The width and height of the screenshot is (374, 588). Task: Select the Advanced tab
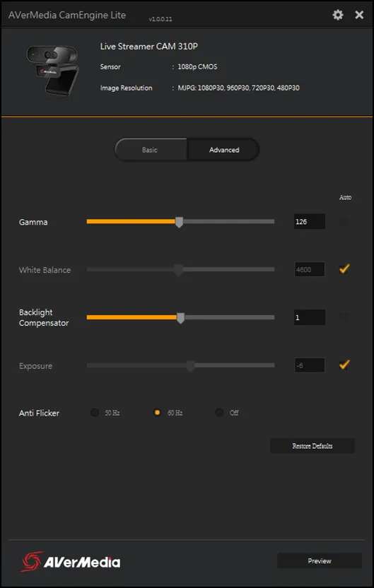[223, 150]
